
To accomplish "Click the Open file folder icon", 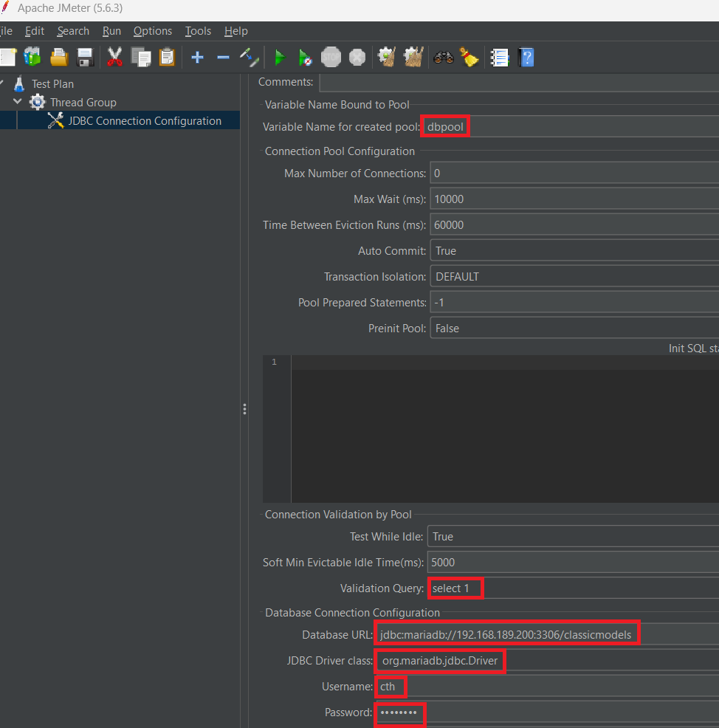I will coord(59,58).
